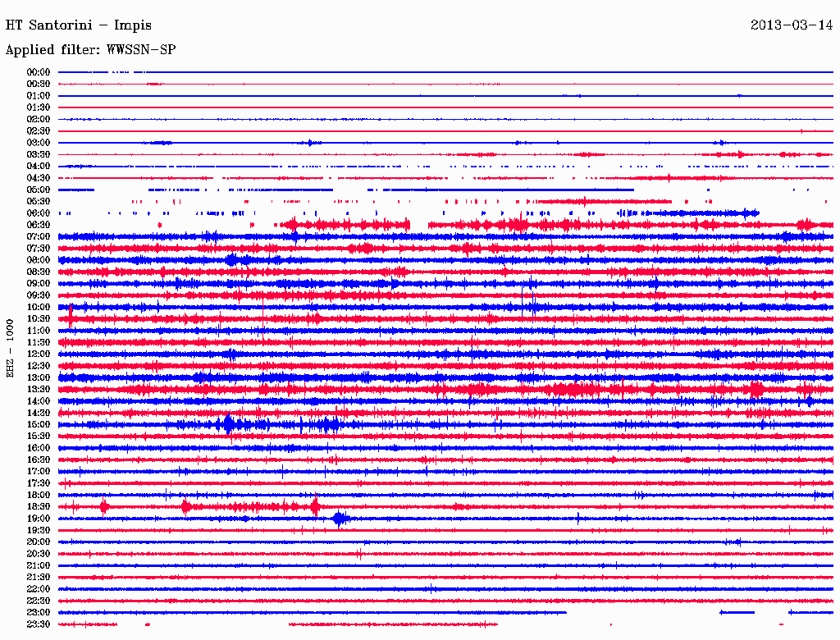Select the 03:30 time label
The height and width of the screenshot is (640, 840).
(39, 154)
